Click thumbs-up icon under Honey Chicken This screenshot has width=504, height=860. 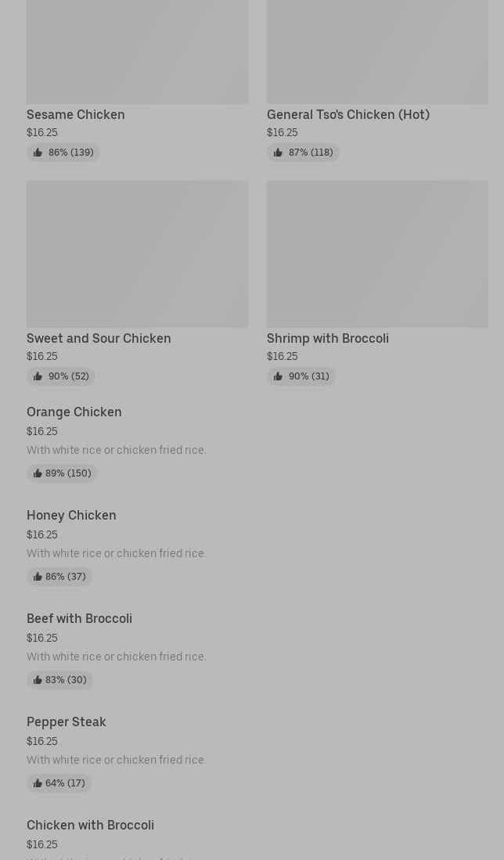click(x=38, y=577)
